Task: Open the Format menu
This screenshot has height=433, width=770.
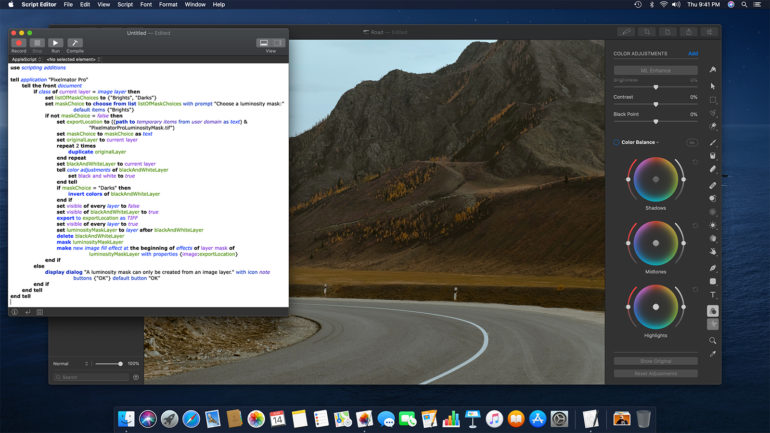Action: tap(168, 4)
